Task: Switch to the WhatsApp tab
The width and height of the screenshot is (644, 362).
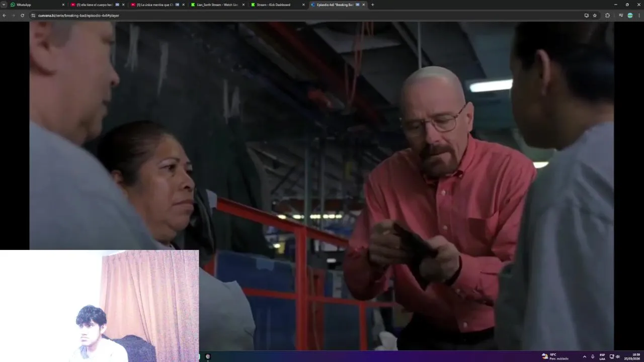Action: [x=38, y=5]
